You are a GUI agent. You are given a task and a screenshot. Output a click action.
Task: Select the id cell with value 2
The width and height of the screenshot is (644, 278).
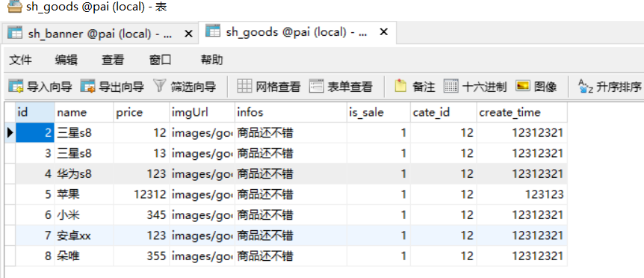click(35, 132)
